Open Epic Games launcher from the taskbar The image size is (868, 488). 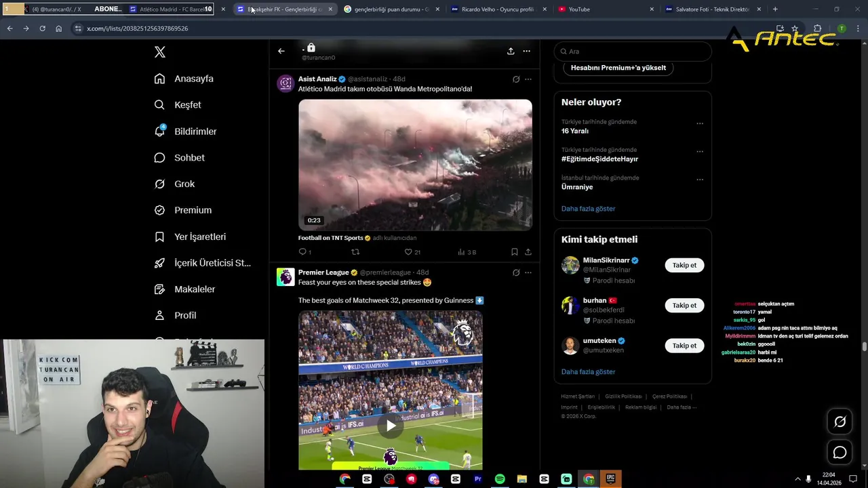coord(610,479)
